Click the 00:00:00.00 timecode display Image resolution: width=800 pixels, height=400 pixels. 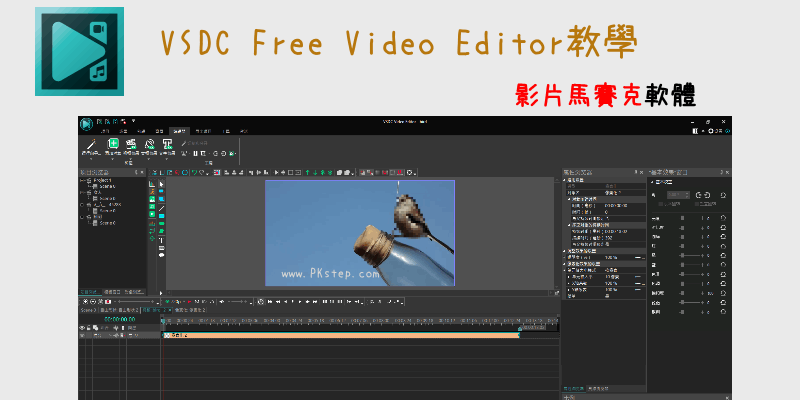click(120, 319)
